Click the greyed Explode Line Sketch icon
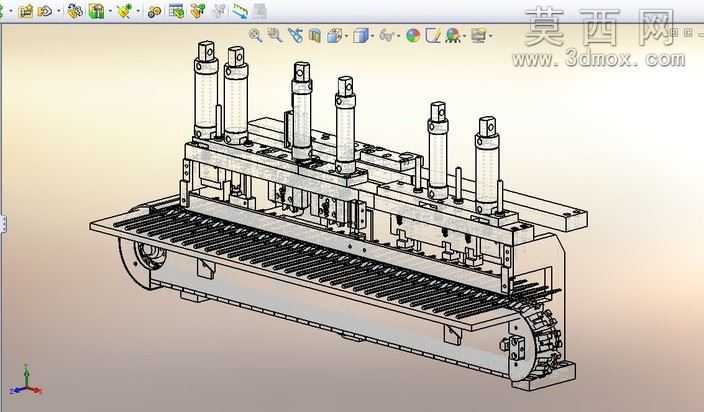Image resolution: width=704 pixels, height=412 pixels. pyautogui.click(x=219, y=11)
